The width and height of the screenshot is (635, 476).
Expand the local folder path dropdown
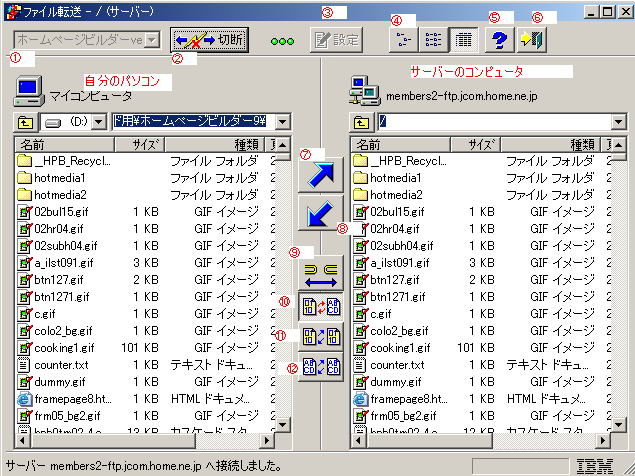284,123
